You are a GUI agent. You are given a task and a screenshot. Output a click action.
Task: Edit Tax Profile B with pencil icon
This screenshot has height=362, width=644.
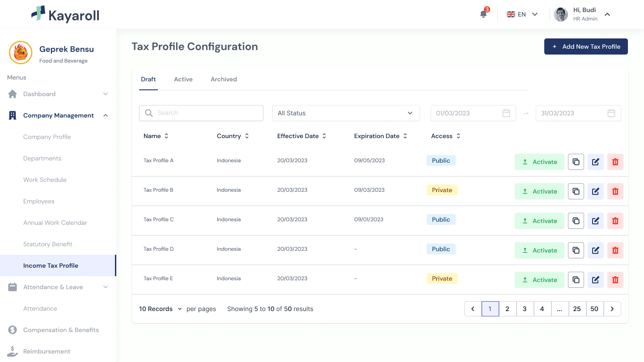(596, 191)
